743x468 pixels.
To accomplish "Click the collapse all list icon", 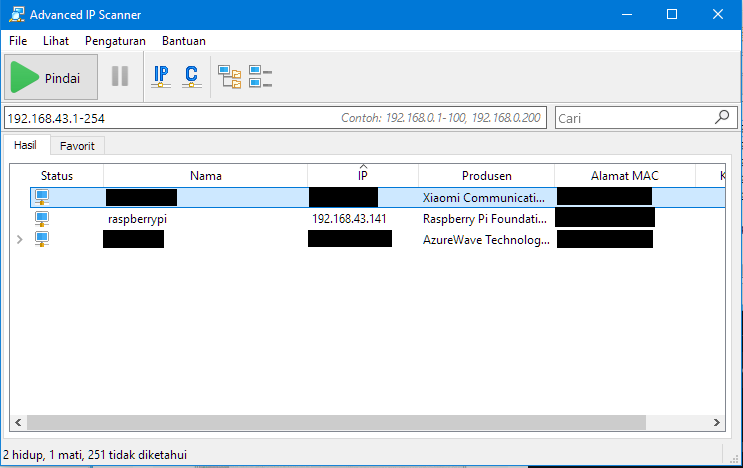I will tap(260, 77).
